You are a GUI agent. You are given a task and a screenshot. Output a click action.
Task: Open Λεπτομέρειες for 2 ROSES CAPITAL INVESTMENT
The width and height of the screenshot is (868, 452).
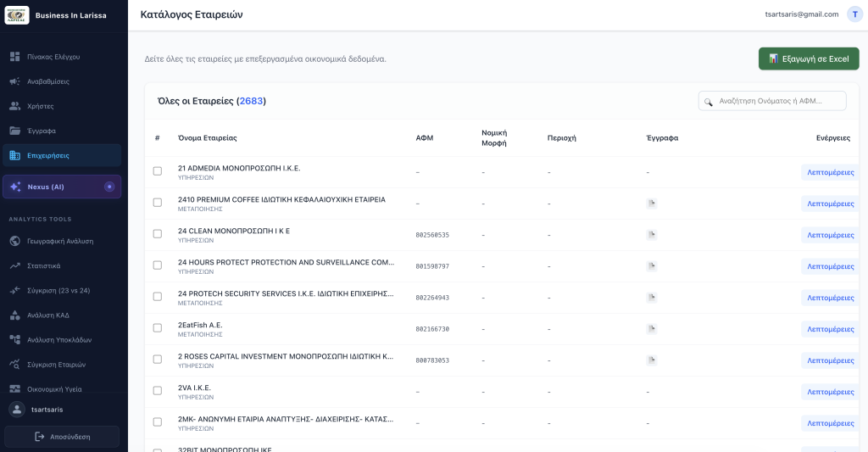tap(831, 360)
